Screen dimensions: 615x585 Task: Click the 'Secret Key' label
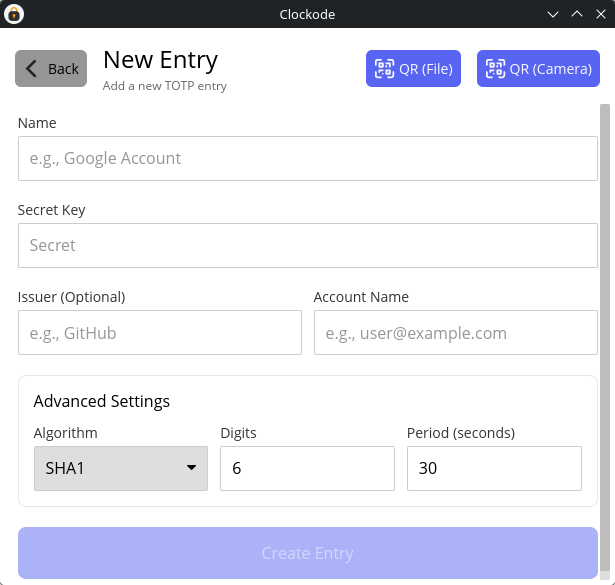pos(51,210)
